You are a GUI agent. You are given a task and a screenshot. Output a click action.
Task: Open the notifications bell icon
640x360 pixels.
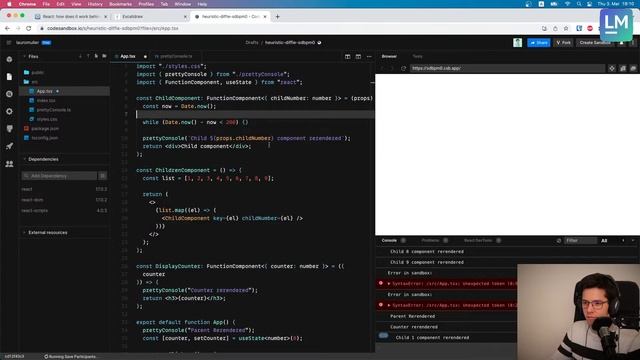(x=622, y=42)
